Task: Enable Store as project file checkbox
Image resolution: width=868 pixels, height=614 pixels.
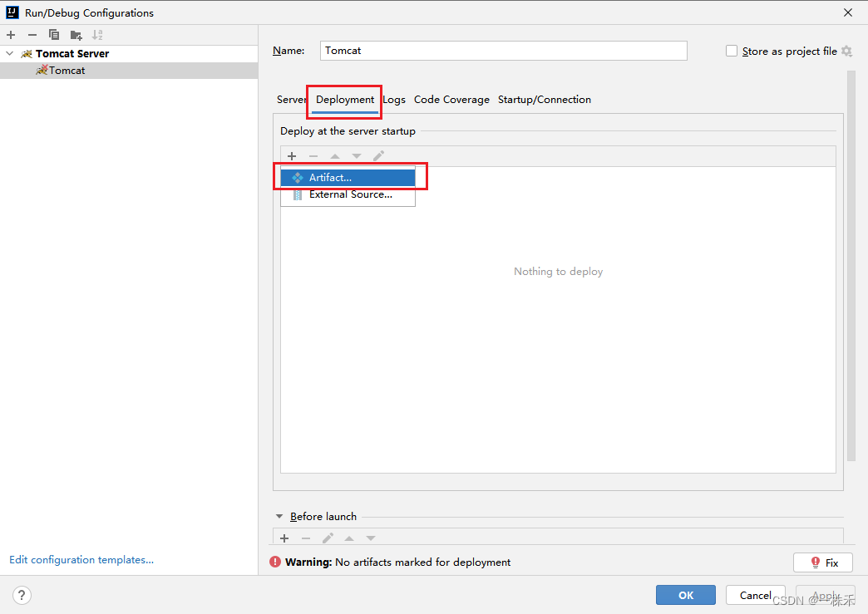Action: click(x=732, y=51)
